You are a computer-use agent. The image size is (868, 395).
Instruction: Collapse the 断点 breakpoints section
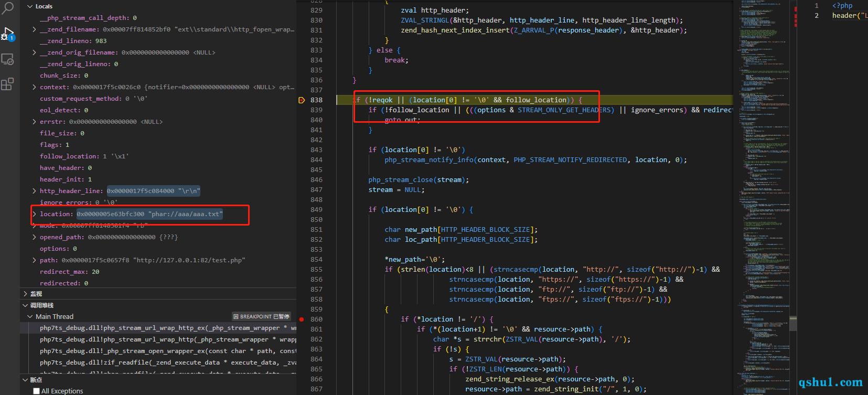[25, 380]
